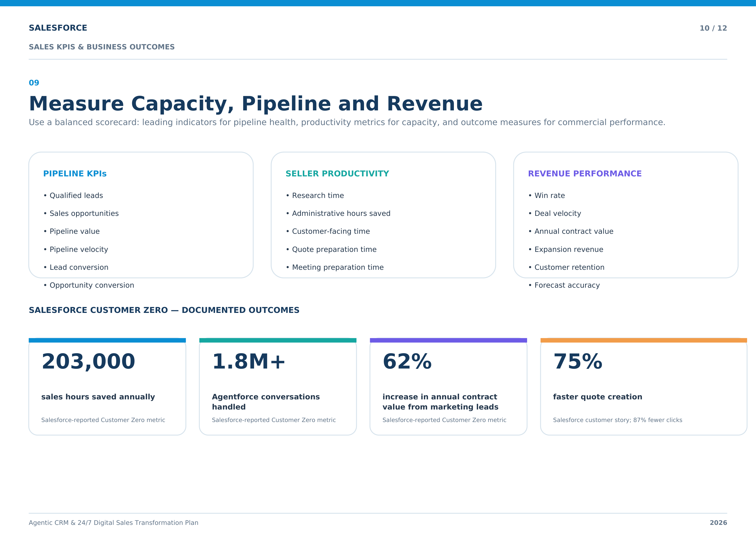Viewport: 756px width, 535px height.
Task: Click the 203,000 metric value
Action: [88, 362]
